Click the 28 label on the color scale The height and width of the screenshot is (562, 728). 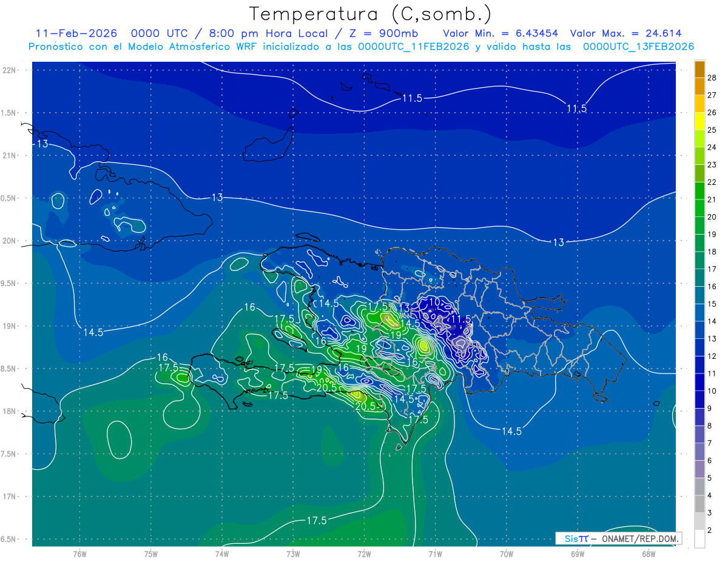coord(712,78)
